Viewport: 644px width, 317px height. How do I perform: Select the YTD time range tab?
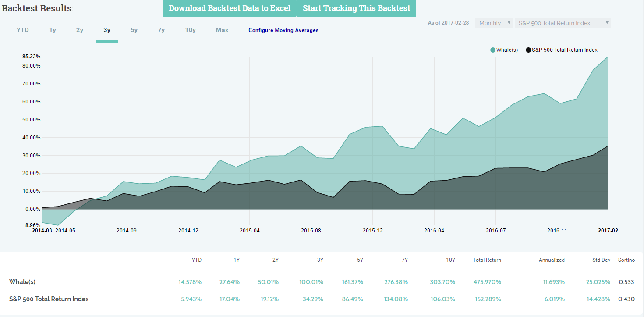(x=23, y=30)
